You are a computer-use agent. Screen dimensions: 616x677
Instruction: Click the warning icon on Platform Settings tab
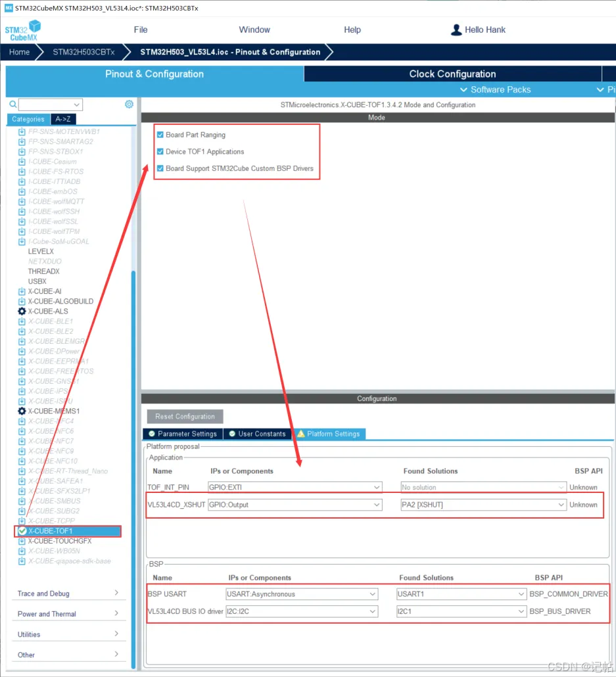tap(300, 434)
